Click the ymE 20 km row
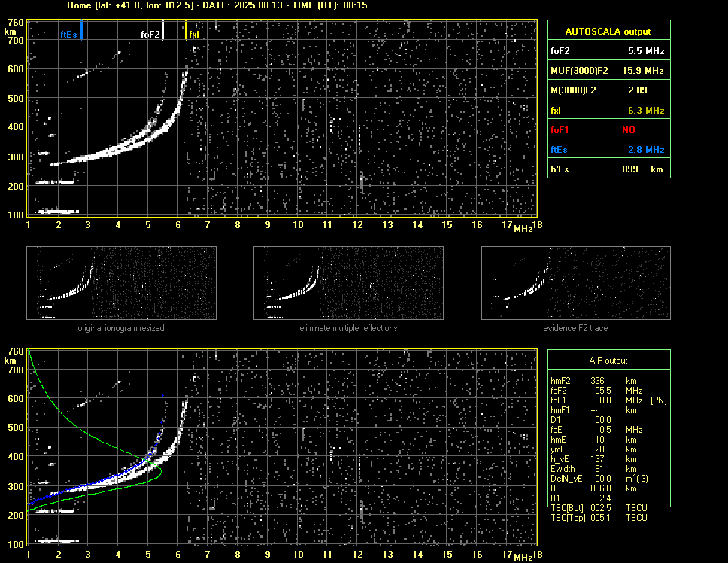The image size is (728, 563). [593, 449]
